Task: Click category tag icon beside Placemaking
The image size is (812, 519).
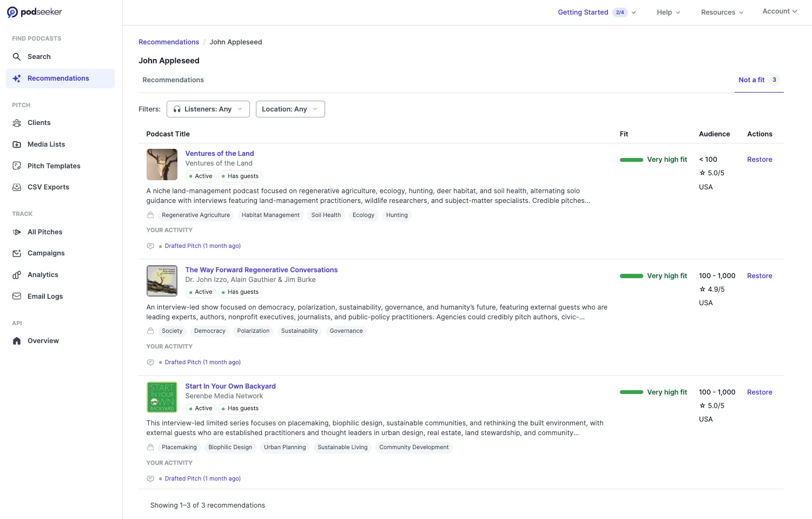Action: (x=150, y=448)
